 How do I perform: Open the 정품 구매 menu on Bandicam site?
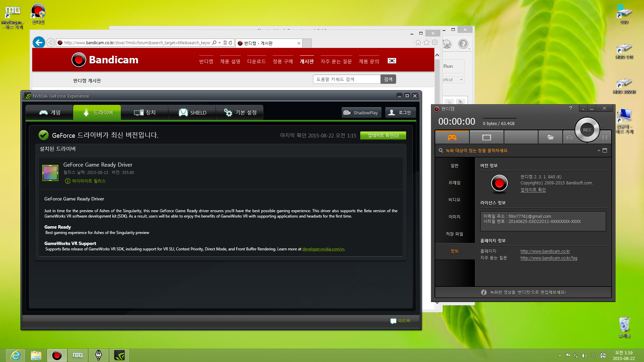point(283,61)
